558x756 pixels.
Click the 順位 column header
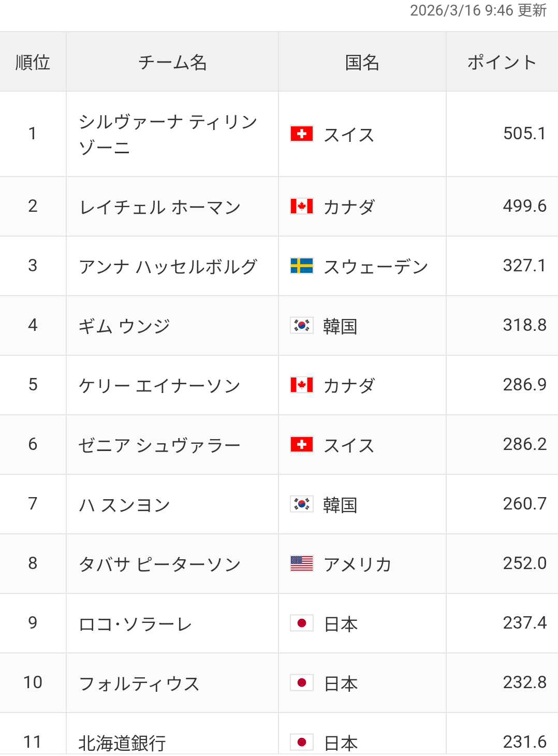33,62
